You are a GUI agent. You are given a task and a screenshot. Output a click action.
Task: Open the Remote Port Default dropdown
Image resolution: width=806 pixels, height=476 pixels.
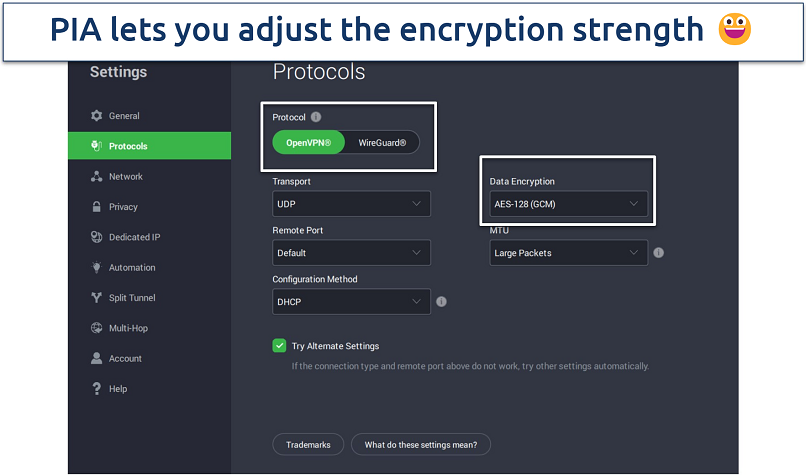click(351, 253)
